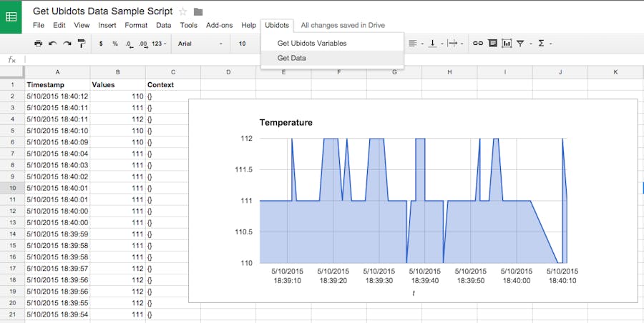The image size is (644, 323).
Task: Select chart y-axis label 111.5
Action: [x=243, y=170]
